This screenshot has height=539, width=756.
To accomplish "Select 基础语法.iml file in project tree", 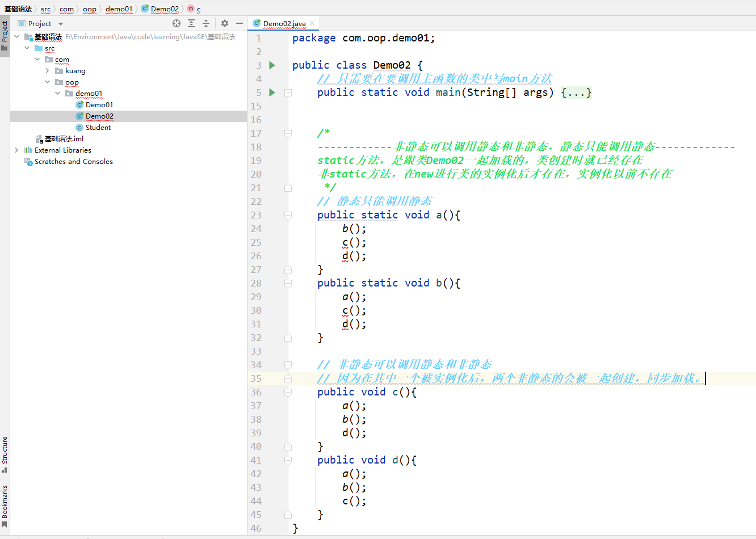I will tap(59, 139).
